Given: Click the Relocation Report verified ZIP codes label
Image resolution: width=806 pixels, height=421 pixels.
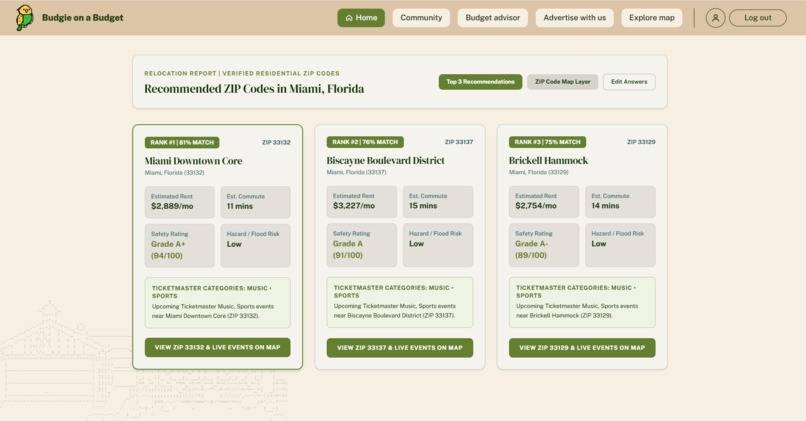Looking at the screenshot, I should [x=242, y=74].
